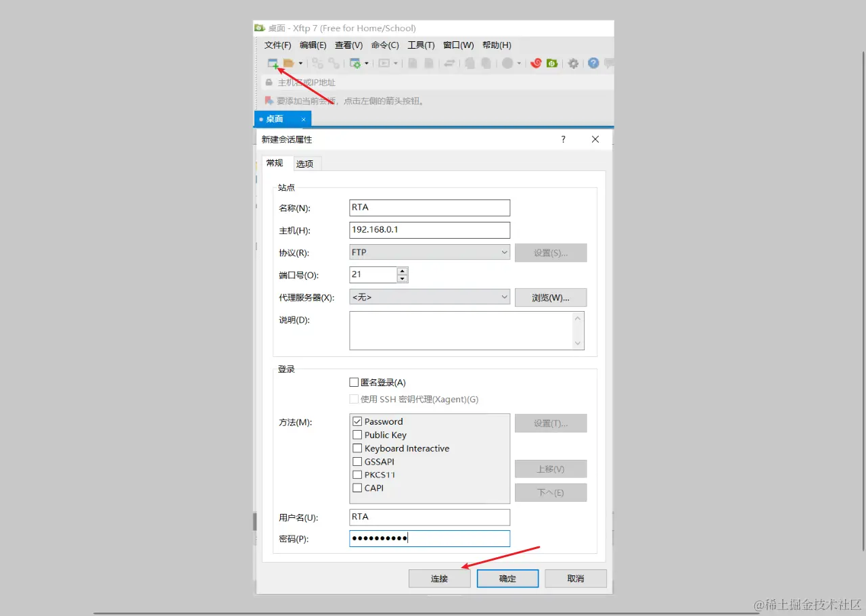Click the dialog's question mark help button

click(x=563, y=139)
